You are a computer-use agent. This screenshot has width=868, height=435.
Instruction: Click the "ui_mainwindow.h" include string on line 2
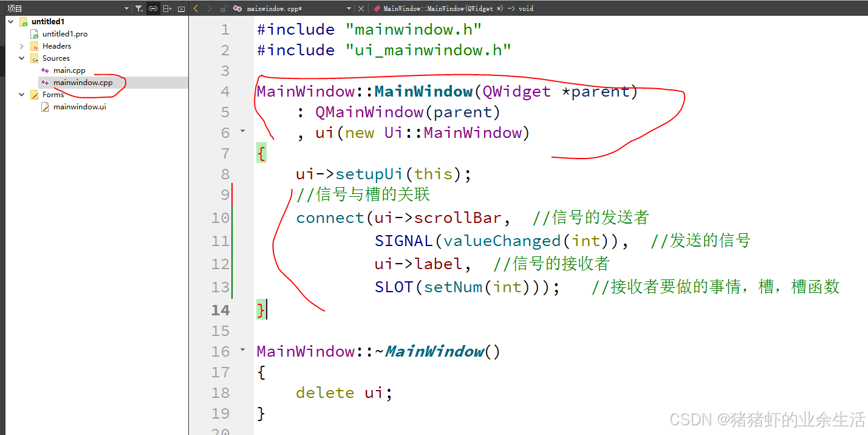428,50
